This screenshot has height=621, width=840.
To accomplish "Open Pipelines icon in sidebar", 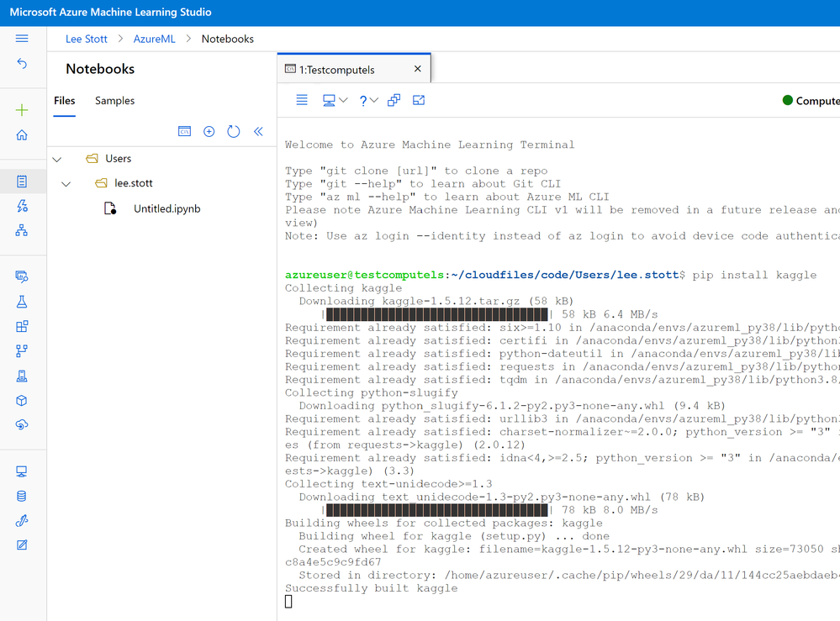I will point(22,351).
